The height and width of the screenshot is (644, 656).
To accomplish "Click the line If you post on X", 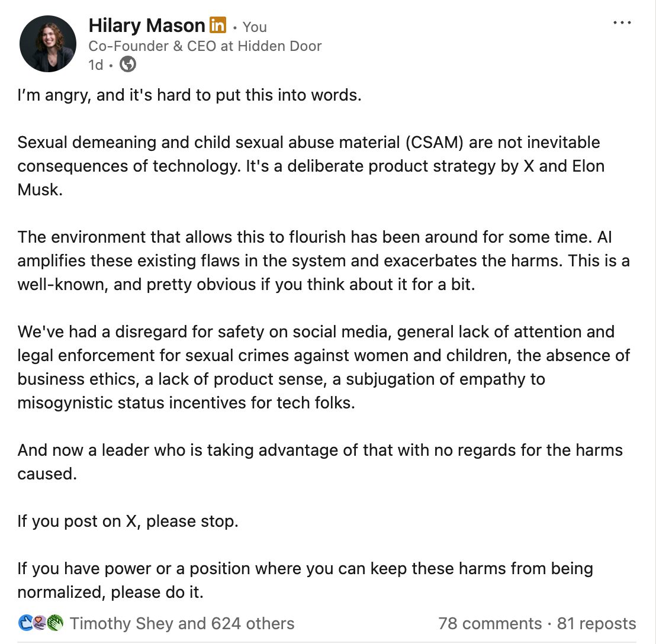I will [128, 521].
